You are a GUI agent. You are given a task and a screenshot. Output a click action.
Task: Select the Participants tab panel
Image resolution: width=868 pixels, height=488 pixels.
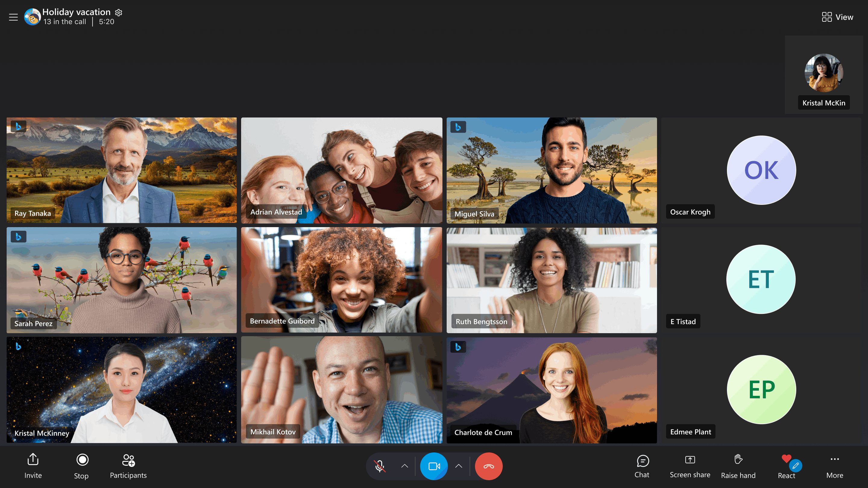coord(128,466)
